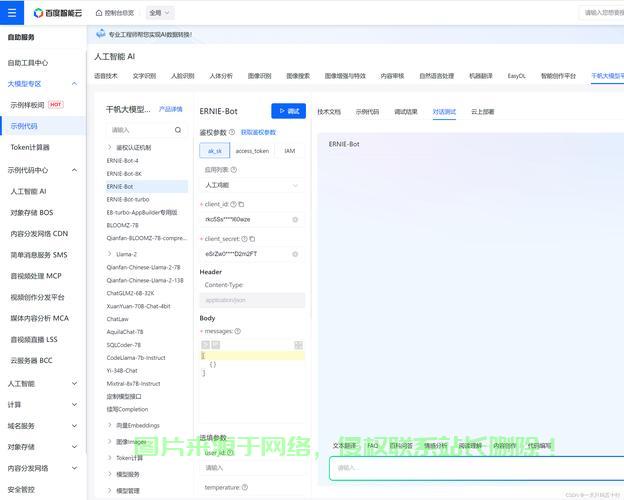Expand the 模型管理 tree node
Viewport: 624px width, 500px height.
[109, 490]
